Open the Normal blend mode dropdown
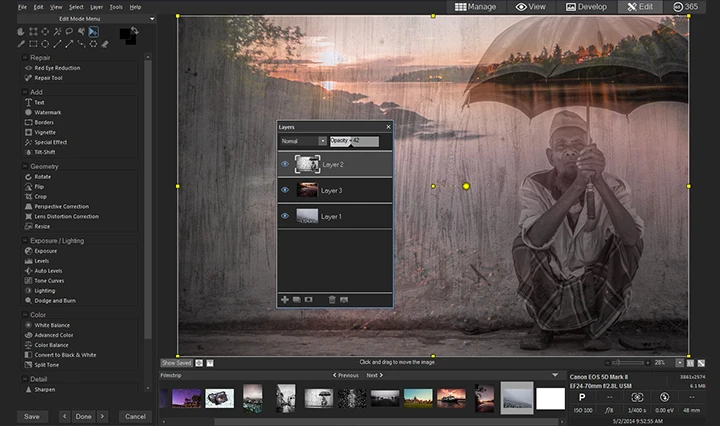This screenshot has width=720, height=426. click(303, 142)
